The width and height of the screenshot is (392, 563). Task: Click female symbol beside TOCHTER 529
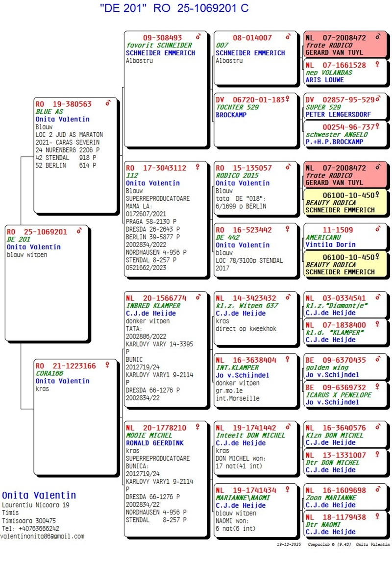pyautogui.click(x=288, y=99)
